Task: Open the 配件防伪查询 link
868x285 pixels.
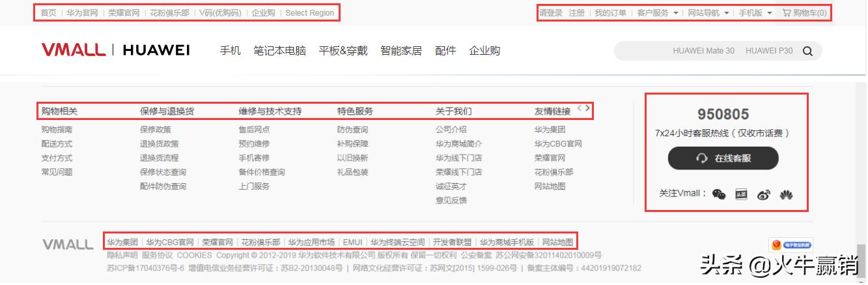Action: click(x=163, y=187)
